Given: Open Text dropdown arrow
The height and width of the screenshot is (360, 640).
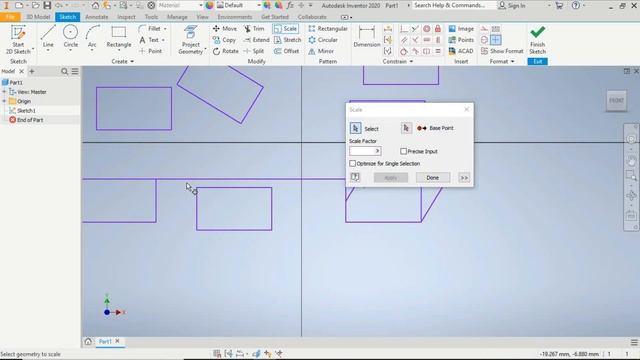Looking at the screenshot, I should [163, 40].
